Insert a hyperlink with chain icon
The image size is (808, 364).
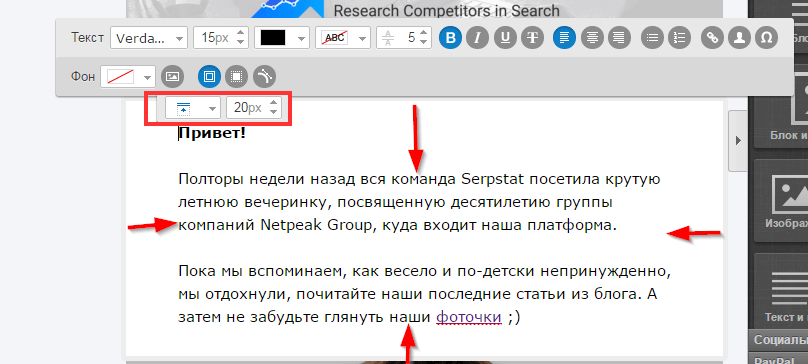coord(713,38)
